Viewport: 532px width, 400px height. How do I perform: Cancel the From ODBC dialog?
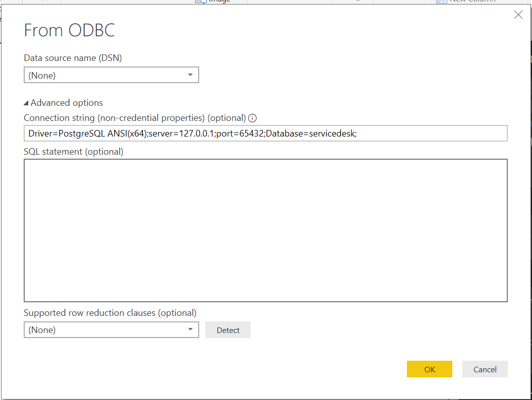[485, 369]
